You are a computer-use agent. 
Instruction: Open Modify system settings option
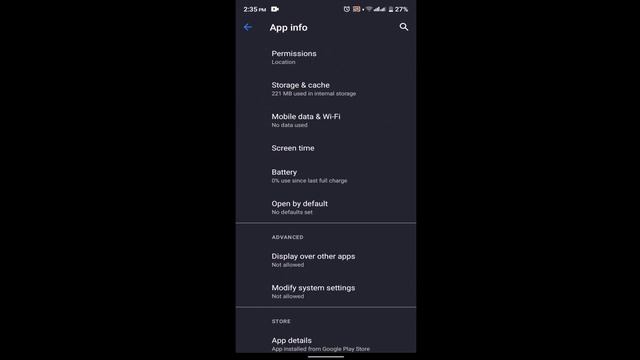pyautogui.click(x=326, y=291)
